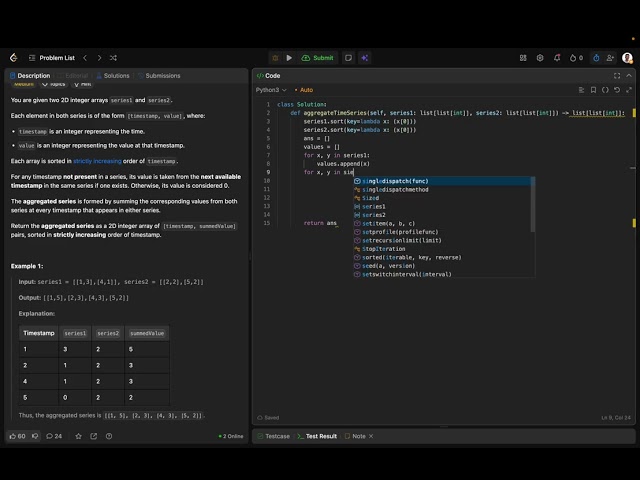Click the bookmark icon in the editor
The height and width of the screenshot is (480, 640).
click(x=593, y=90)
